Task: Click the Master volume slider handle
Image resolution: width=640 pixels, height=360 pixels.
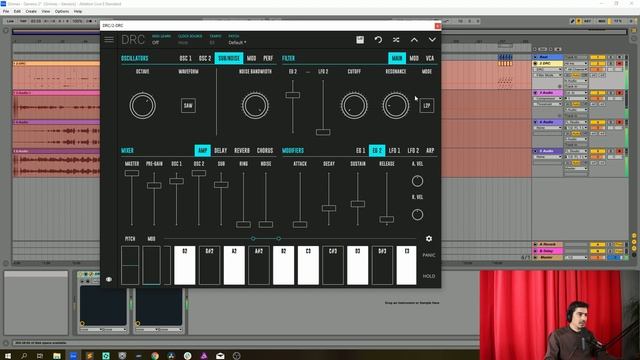Action: pos(131,173)
